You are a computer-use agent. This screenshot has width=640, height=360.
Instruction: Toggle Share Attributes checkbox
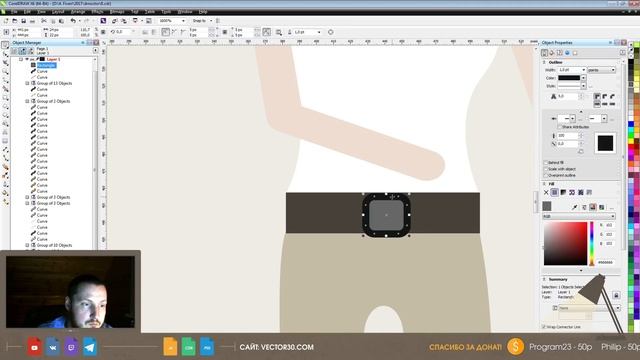560,127
